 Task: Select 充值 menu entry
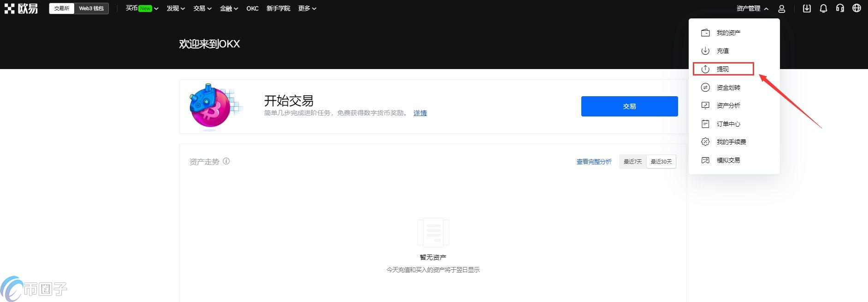click(734, 51)
